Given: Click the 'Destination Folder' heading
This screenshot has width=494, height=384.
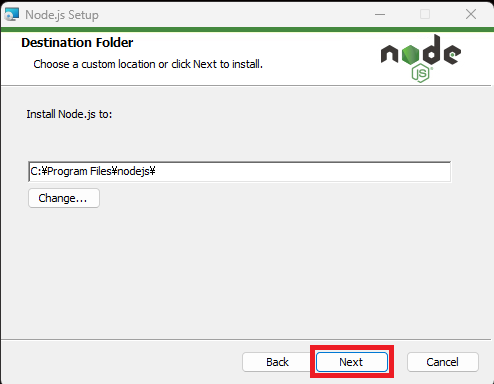Looking at the screenshot, I should tap(77, 43).
